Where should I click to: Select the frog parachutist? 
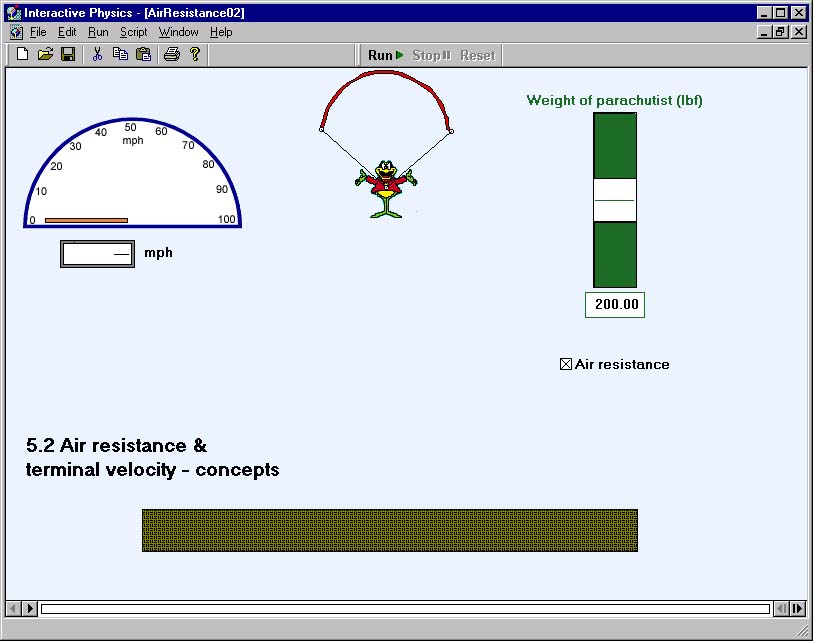tap(386, 189)
